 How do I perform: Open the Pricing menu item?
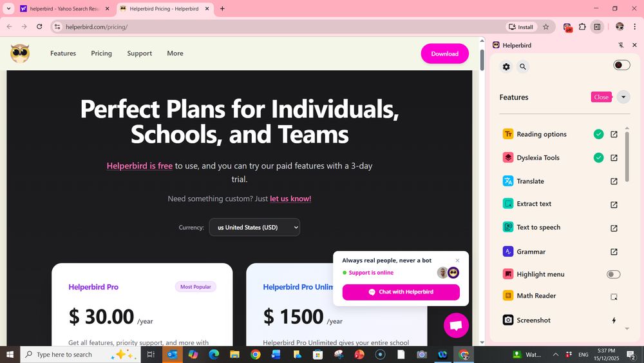[x=102, y=54]
